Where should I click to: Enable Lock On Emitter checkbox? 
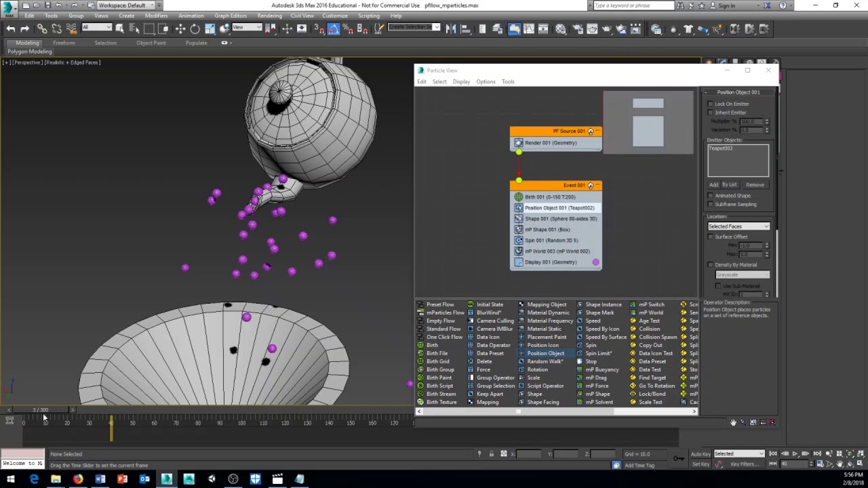711,104
